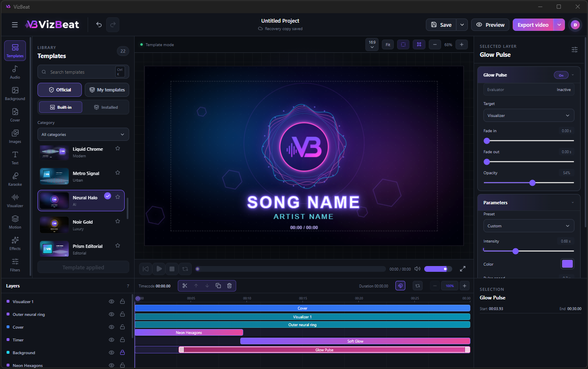Zoom in the canvas preview
Screen dimensions: 588x369
(462, 44)
